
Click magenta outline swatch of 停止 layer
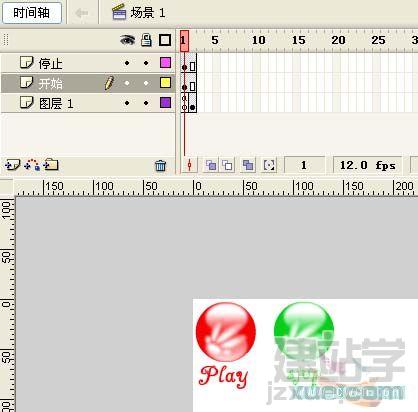click(165, 62)
